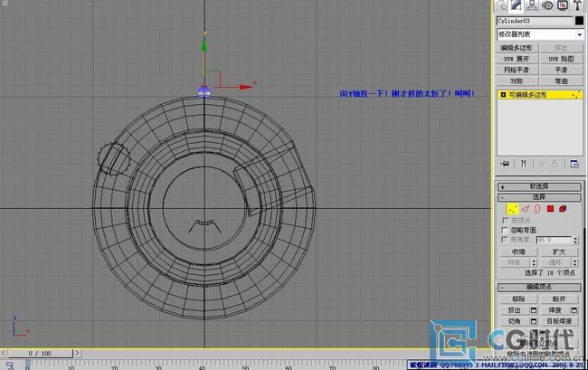Apply the 对称 symmetry modifier
Image resolution: width=588 pixels, height=370 pixels.
tap(517, 81)
